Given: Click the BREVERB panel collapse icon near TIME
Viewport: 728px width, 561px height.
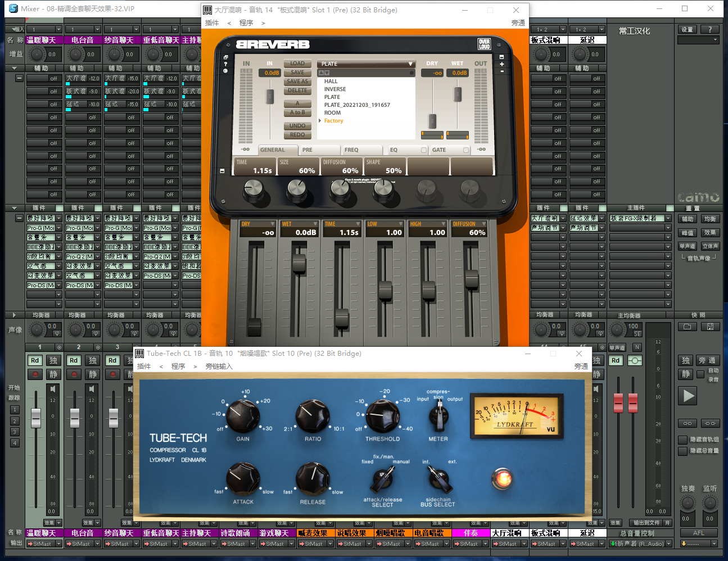Looking at the screenshot, I should point(222,171).
